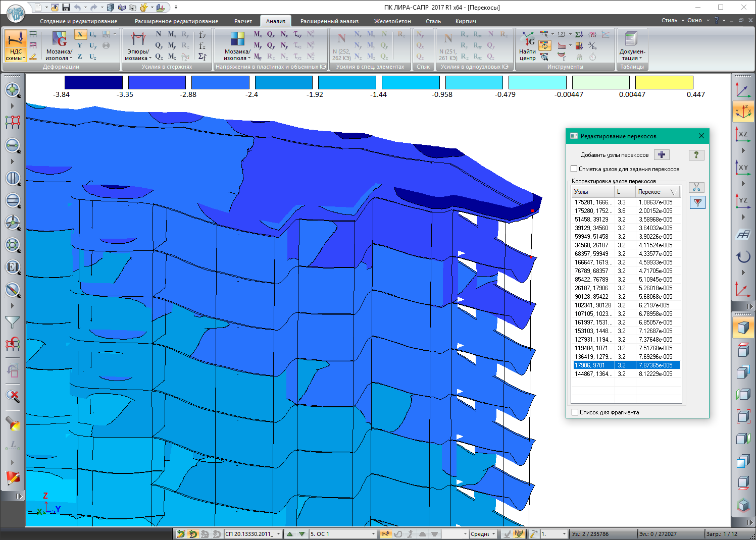The image size is (756, 540).
Task: Click the red filter icon in dialog
Action: tap(697, 203)
